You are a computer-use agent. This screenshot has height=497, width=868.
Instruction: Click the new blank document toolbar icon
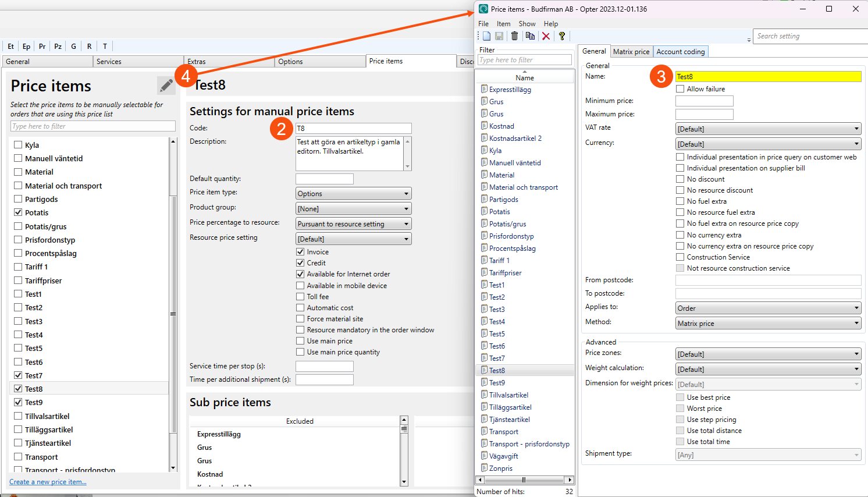[486, 36]
